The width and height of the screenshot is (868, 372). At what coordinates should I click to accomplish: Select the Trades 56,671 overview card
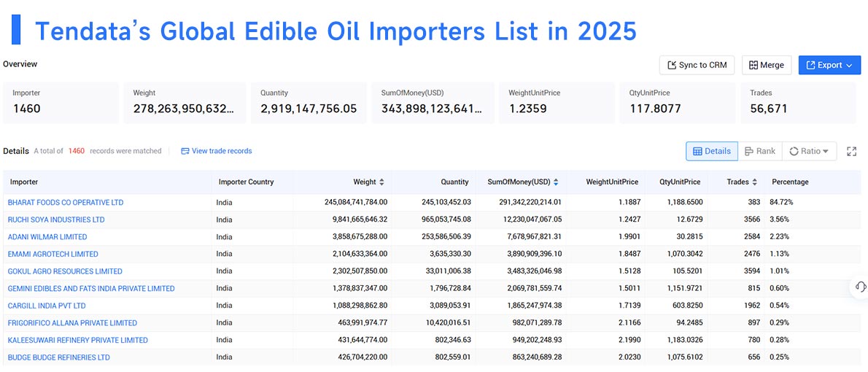[798, 102]
